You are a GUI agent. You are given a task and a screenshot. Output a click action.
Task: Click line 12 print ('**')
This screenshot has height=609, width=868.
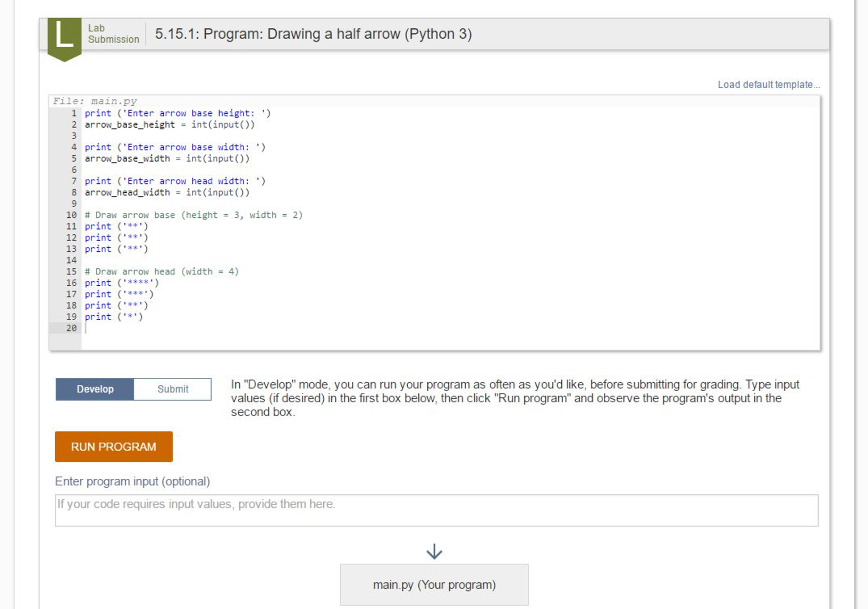tap(116, 238)
